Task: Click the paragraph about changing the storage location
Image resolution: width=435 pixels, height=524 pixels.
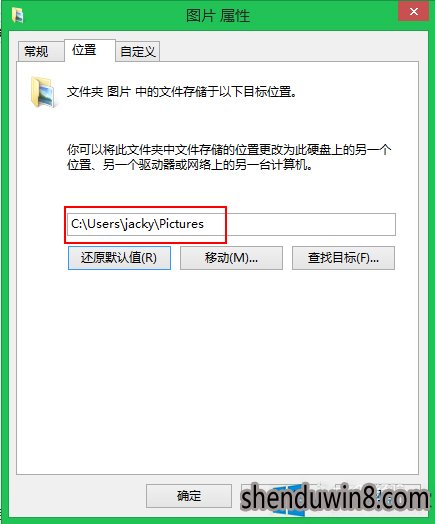Action: pyautogui.click(x=229, y=157)
